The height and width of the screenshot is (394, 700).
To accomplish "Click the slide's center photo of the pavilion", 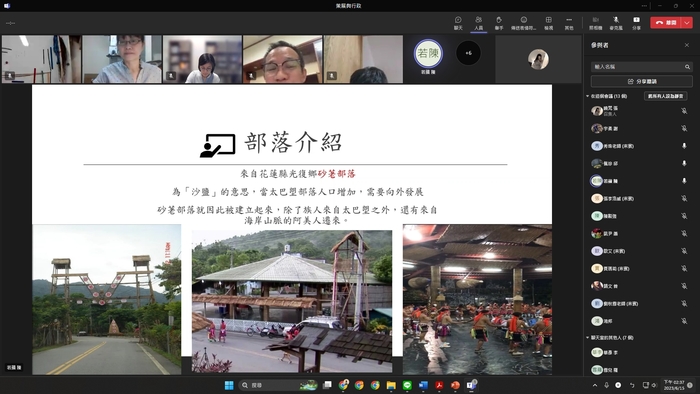I will click(x=292, y=301).
